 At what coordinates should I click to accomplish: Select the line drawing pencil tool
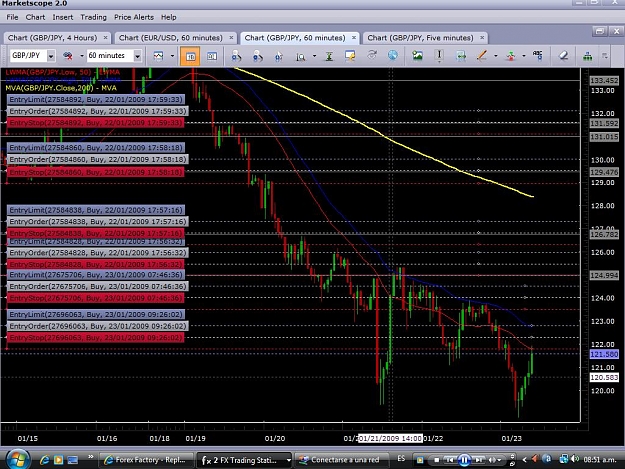click(482, 56)
